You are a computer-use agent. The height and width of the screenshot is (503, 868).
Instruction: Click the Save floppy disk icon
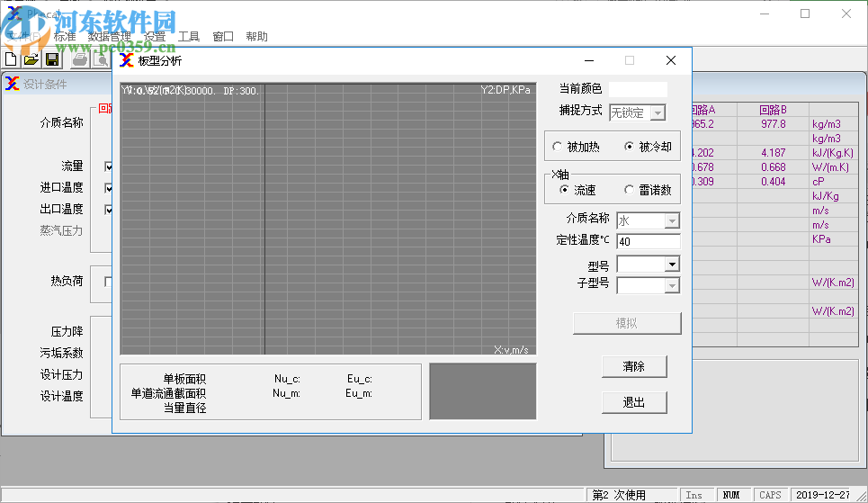click(52, 59)
